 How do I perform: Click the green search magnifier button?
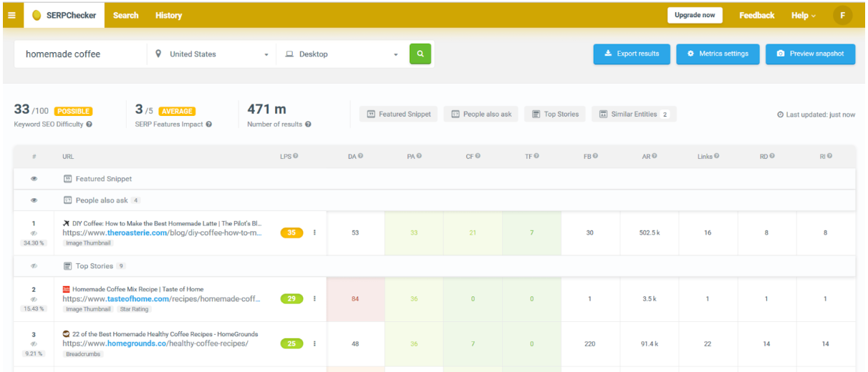[420, 54]
